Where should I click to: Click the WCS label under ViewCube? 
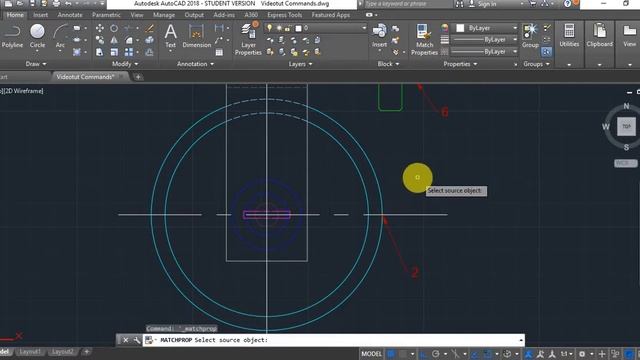point(625,163)
